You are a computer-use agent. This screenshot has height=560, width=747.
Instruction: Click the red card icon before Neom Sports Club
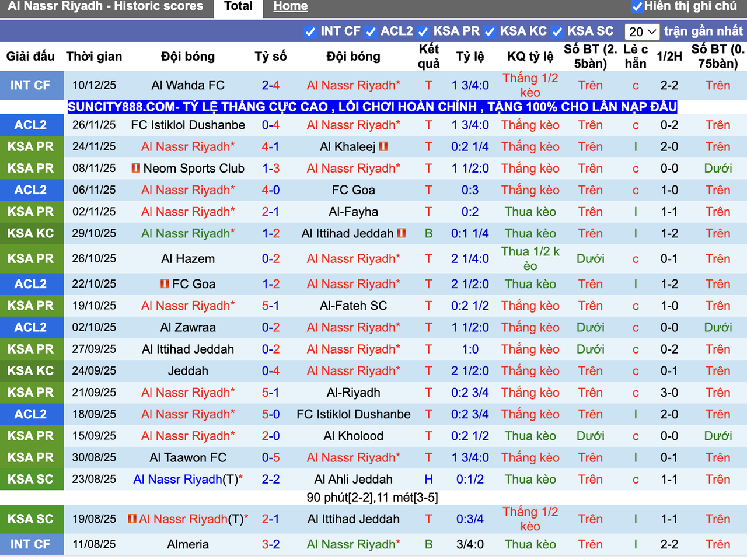pyautogui.click(x=136, y=169)
